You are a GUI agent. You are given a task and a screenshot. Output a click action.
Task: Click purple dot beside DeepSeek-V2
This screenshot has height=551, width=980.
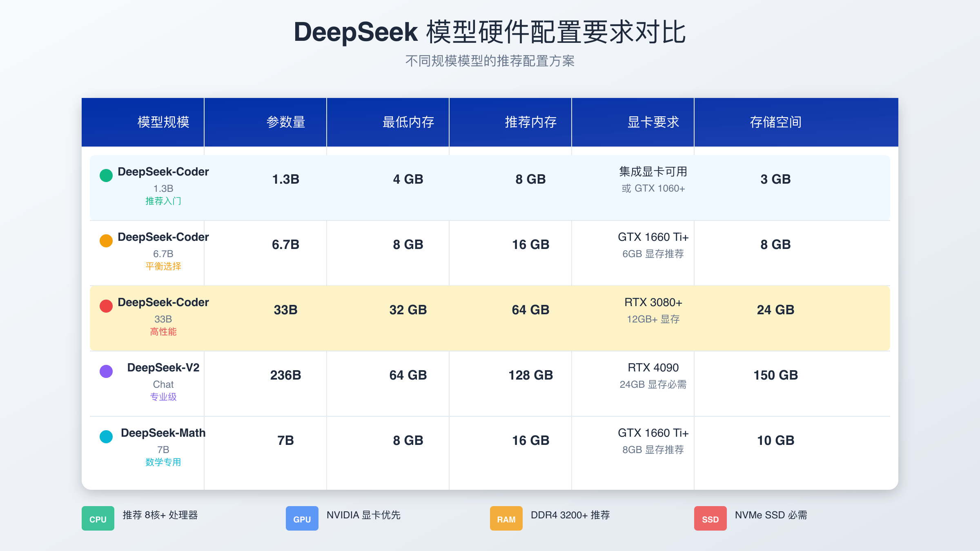(x=106, y=371)
